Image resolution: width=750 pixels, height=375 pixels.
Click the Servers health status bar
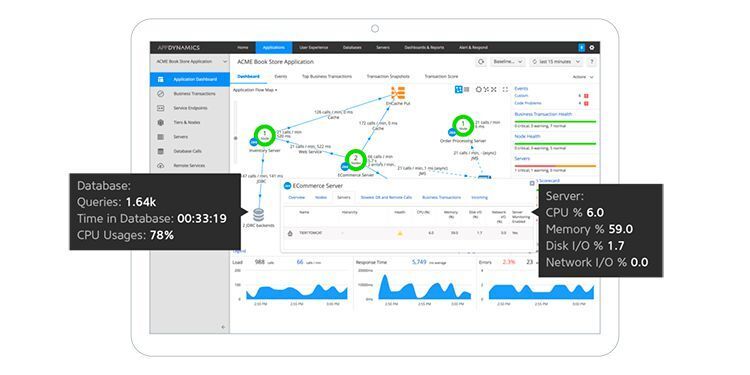pos(555,166)
